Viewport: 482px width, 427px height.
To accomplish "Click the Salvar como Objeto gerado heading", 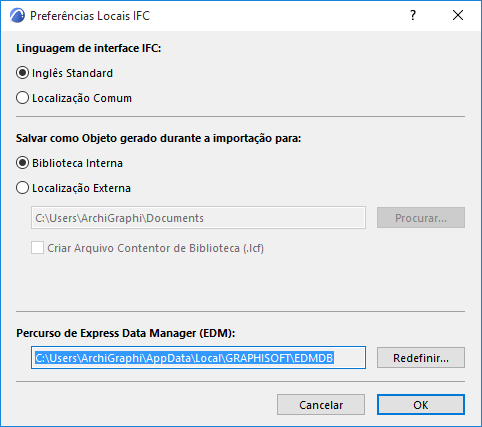I will 159,138.
